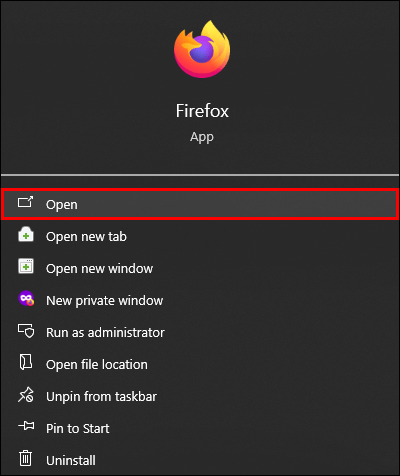Launch a New private window
The image size is (400, 476).
pyautogui.click(x=200, y=300)
